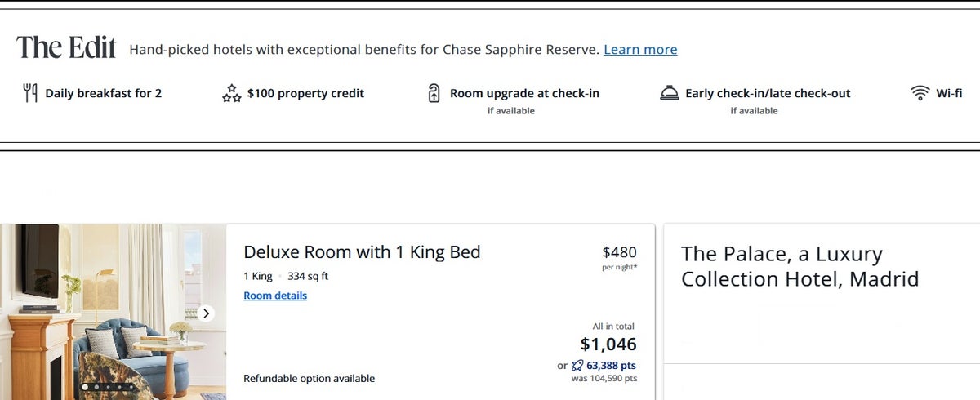The height and width of the screenshot is (400, 980).
Task: Open the Learn more link
Action: (x=640, y=50)
